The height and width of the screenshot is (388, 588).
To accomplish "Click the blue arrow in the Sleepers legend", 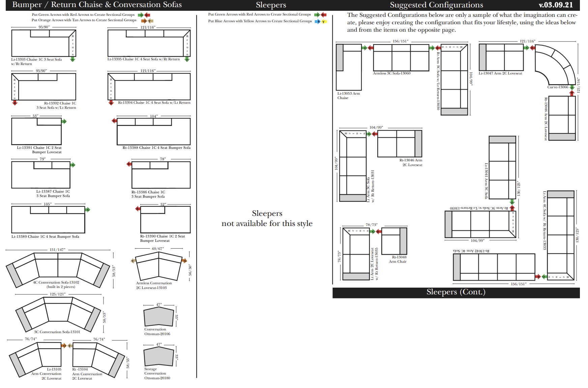I will coord(317,22).
